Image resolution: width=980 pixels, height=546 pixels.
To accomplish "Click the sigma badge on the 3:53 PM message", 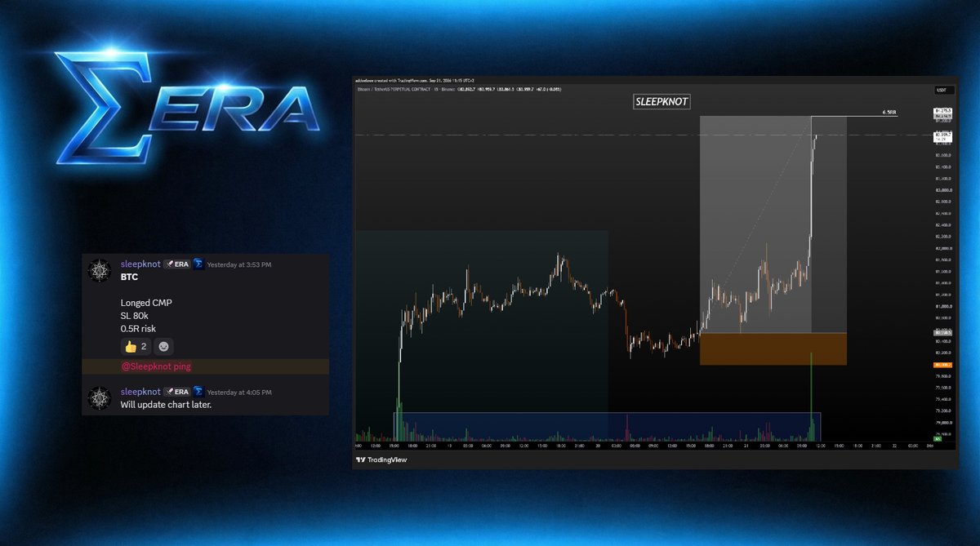I will point(198,264).
